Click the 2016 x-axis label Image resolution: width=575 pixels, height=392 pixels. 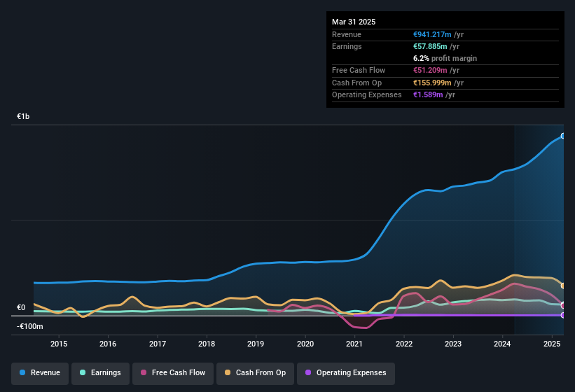pos(108,344)
